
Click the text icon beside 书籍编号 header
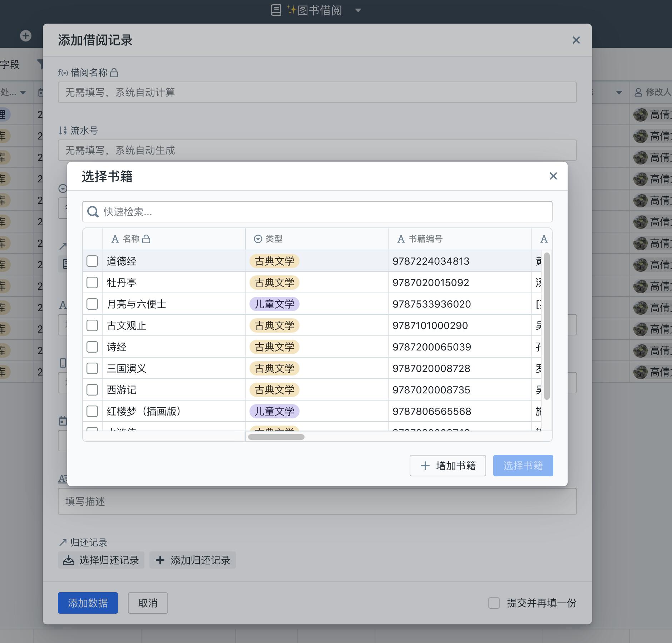401,239
